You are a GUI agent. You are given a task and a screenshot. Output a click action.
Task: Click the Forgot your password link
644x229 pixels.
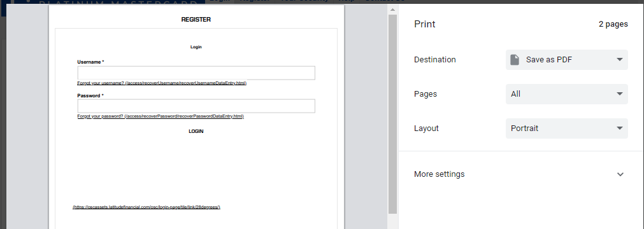coord(161,116)
